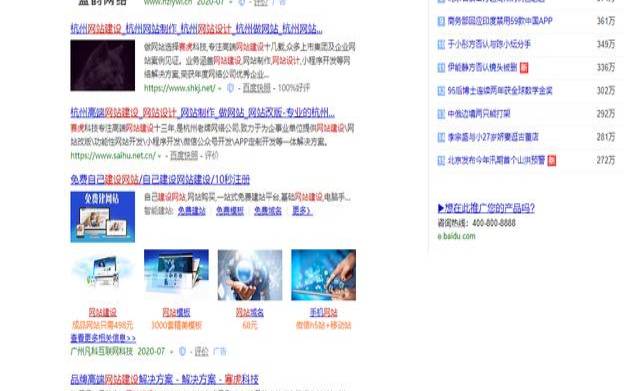Image resolution: width=626 pixels, height=391 pixels.
Task: Click 查看更多相关信息>> link
Action: click(103, 338)
